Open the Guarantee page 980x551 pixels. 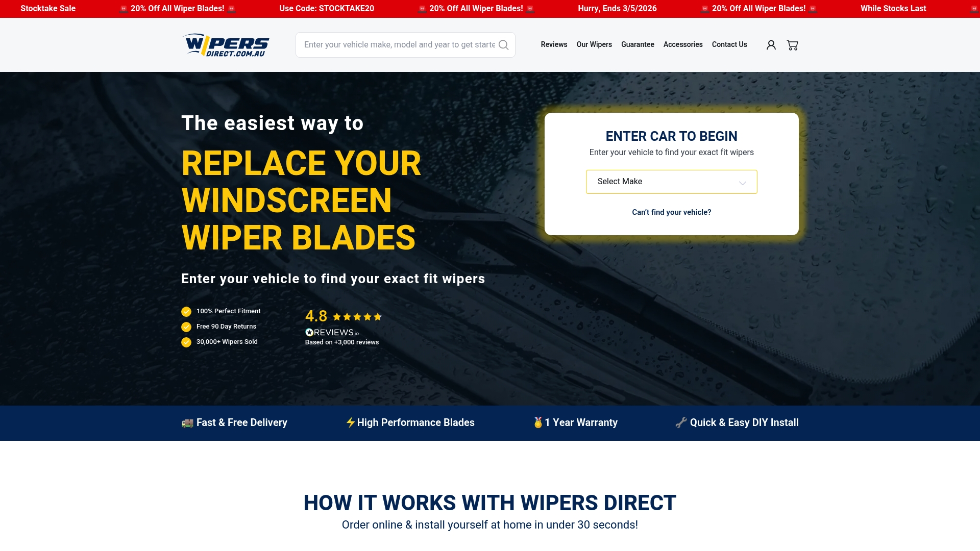[637, 45]
